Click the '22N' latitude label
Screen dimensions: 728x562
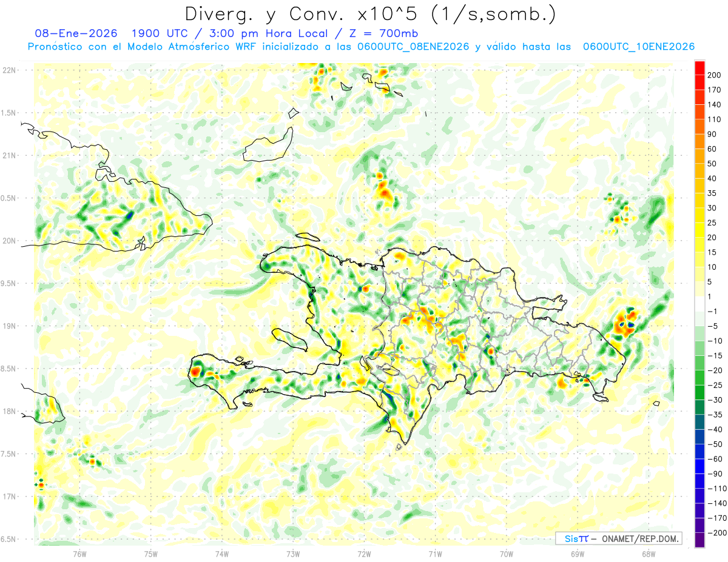pos(9,70)
